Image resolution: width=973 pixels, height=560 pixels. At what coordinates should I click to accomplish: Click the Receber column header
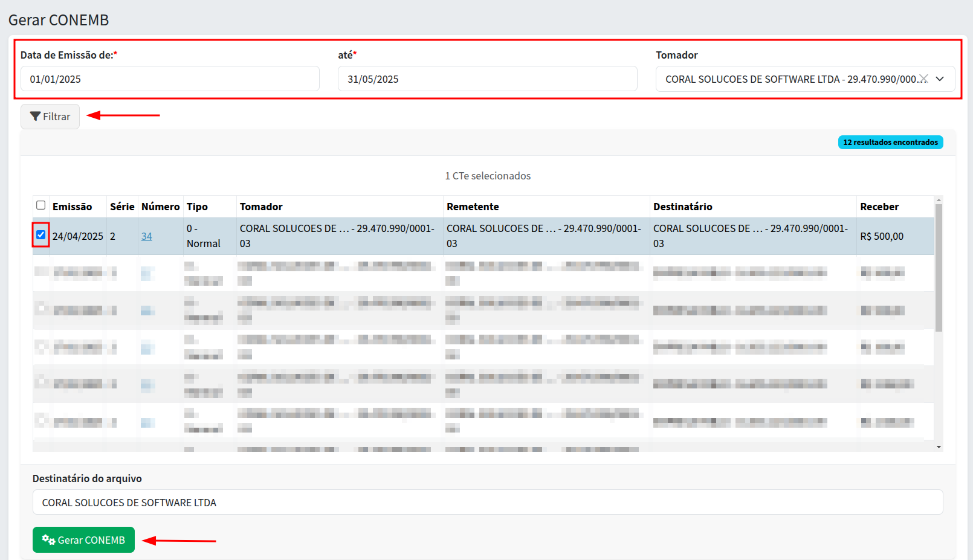point(879,207)
